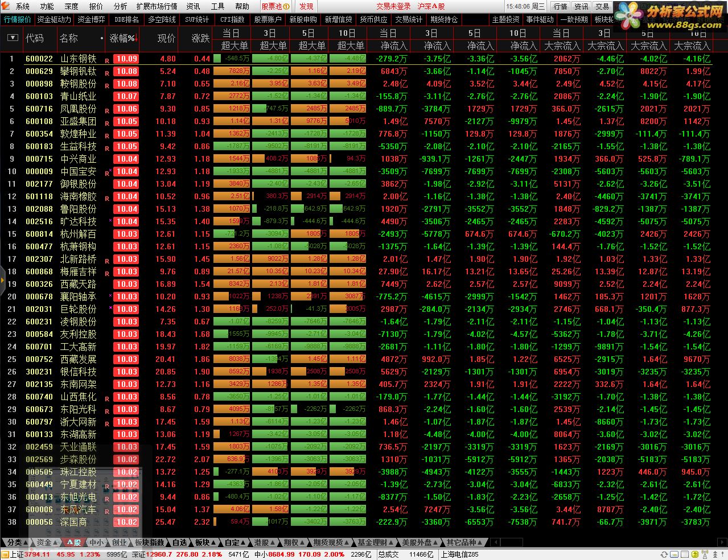This screenshot has width=728, height=560.
Task: Open the 分析 menu
Action: [x=121, y=7]
